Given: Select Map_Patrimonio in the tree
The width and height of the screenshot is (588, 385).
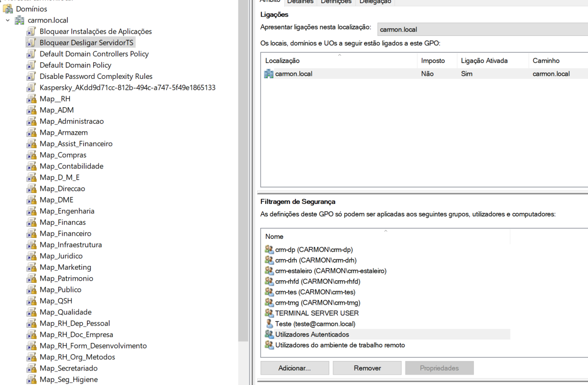Looking at the screenshot, I should [66, 279].
